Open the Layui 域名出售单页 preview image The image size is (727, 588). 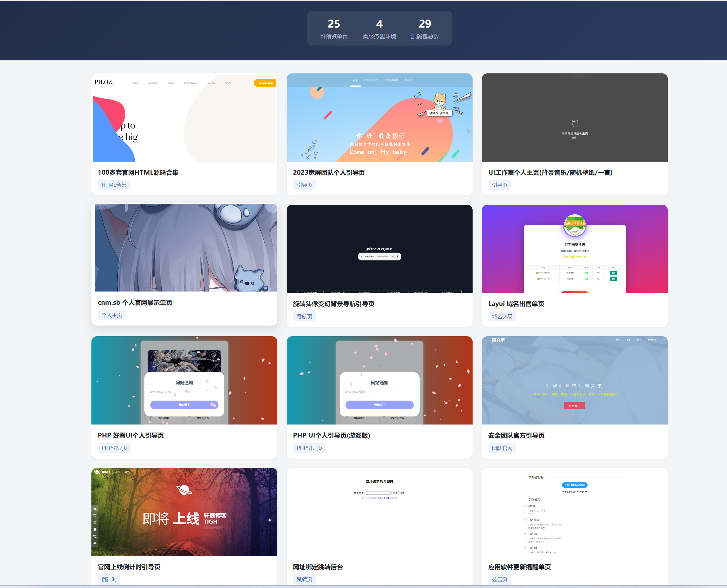575,249
